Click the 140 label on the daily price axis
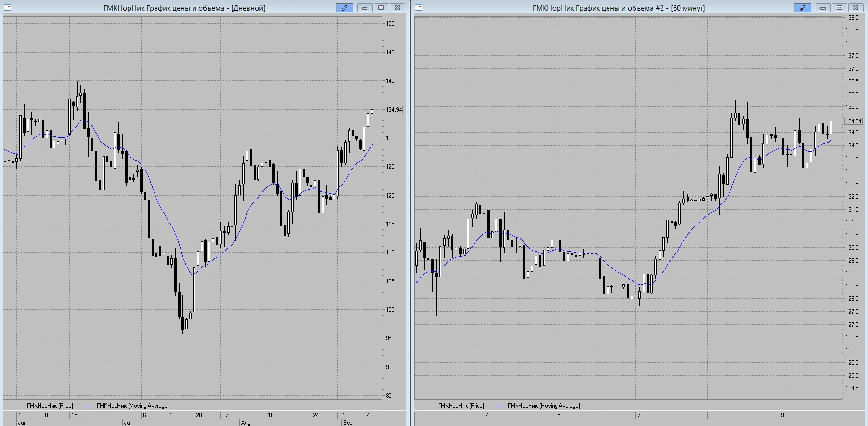Screen dimensions: 868x426 [390, 81]
